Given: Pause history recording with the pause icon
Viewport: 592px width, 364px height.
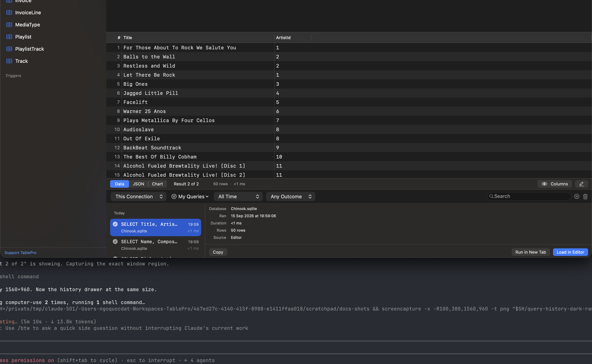Looking at the screenshot, I should (576, 196).
